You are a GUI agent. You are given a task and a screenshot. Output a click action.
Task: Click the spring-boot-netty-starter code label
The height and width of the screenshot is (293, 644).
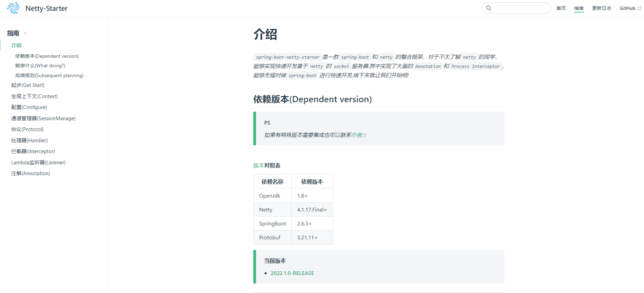[x=288, y=57]
